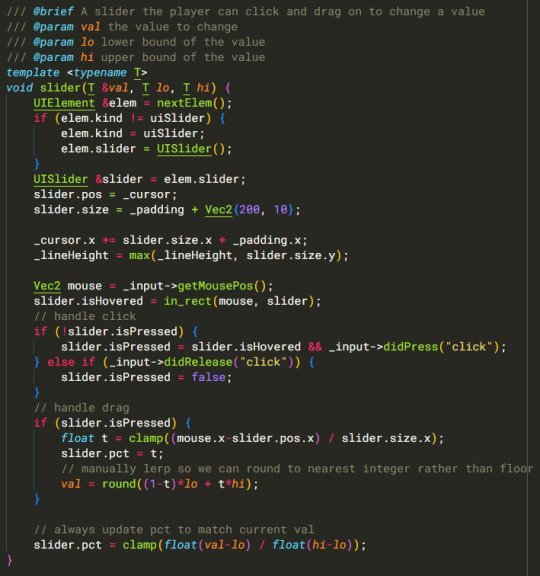
Task: Click opening brace after 'T hi)'
Action: click(x=227, y=88)
